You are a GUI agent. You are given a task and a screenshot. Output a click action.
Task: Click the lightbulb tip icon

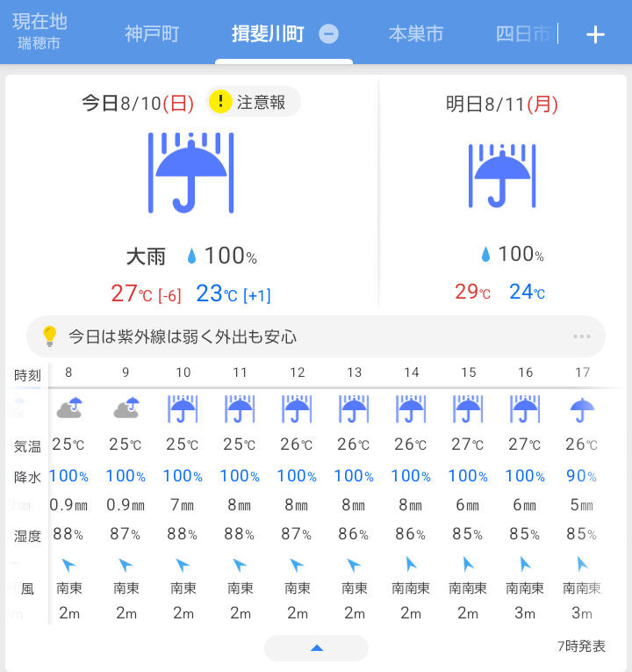[50, 336]
